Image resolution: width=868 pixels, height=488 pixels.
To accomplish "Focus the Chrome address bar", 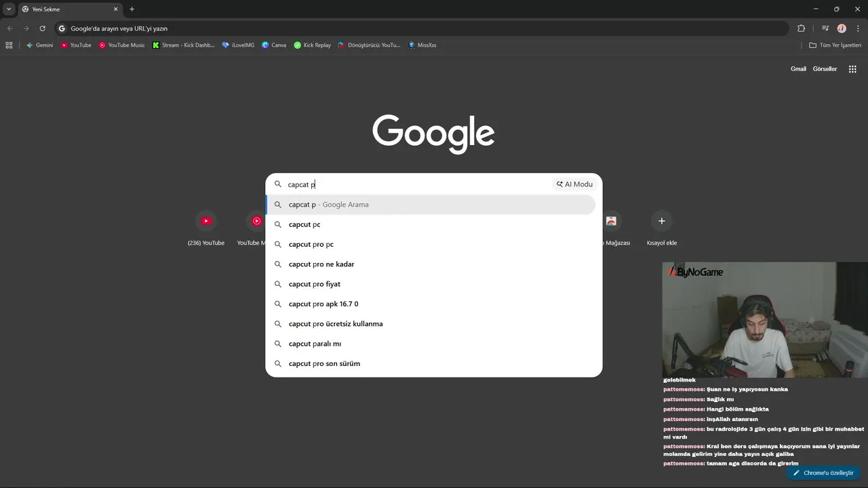I will pyautogui.click(x=420, y=28).
